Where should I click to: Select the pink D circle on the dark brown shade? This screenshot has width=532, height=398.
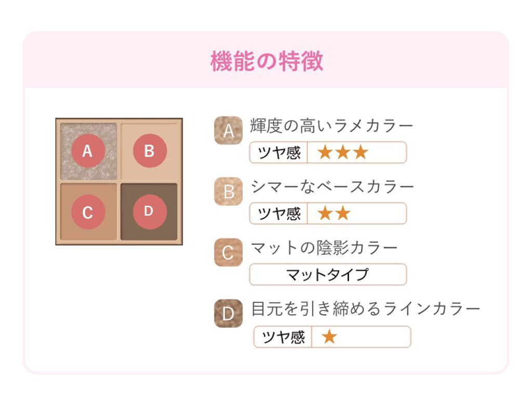click(150, 211)
